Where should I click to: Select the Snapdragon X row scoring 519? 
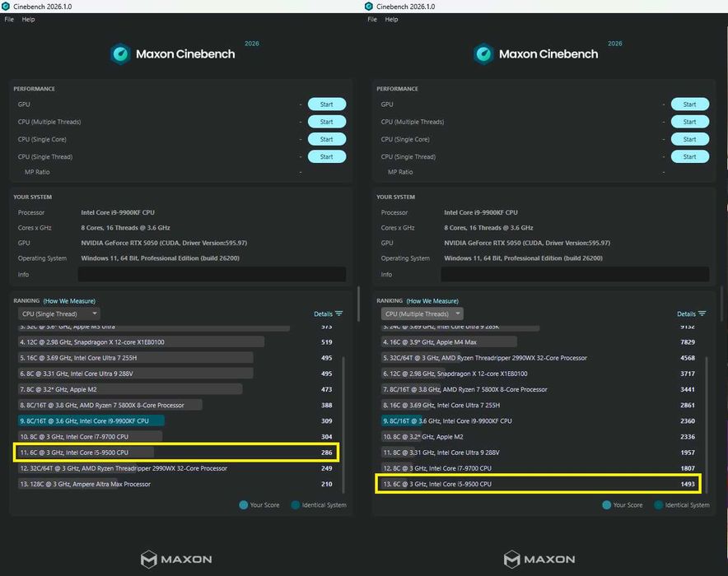[177, 341]
